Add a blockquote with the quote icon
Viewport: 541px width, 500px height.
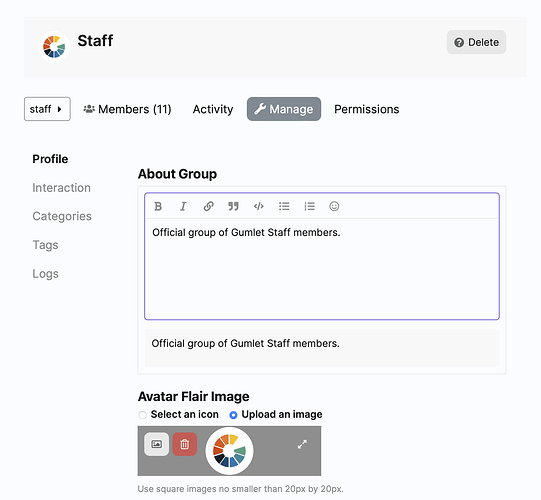(x=234, y=206)
